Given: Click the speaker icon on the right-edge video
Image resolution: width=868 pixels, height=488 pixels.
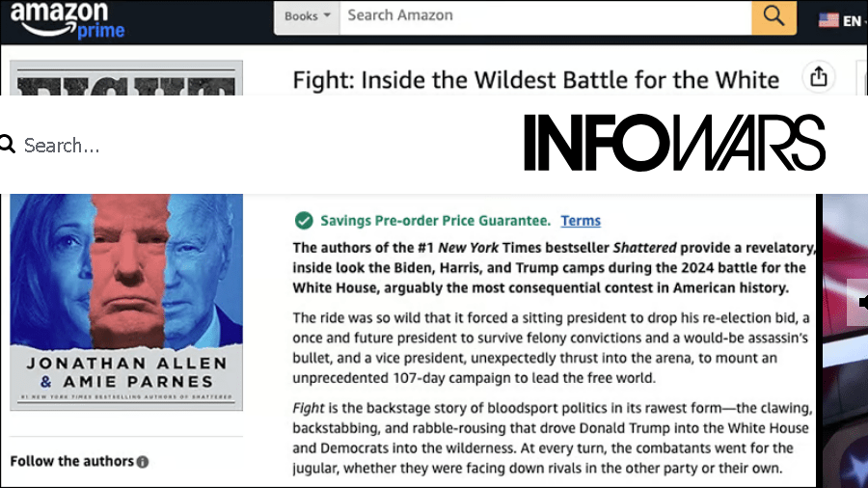Looking at the screenshot, I should tap(860, 303).
